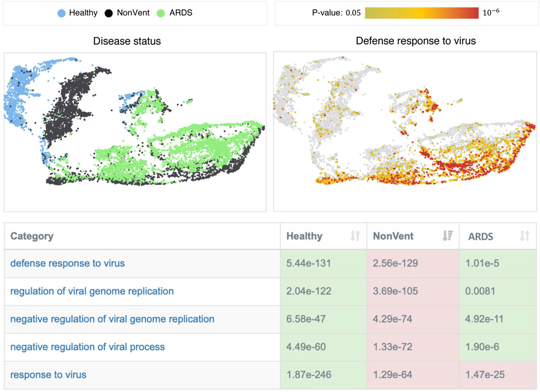Click the Healthy legend text label
Viewport: 540px width, 392px height.
(83, 13)
